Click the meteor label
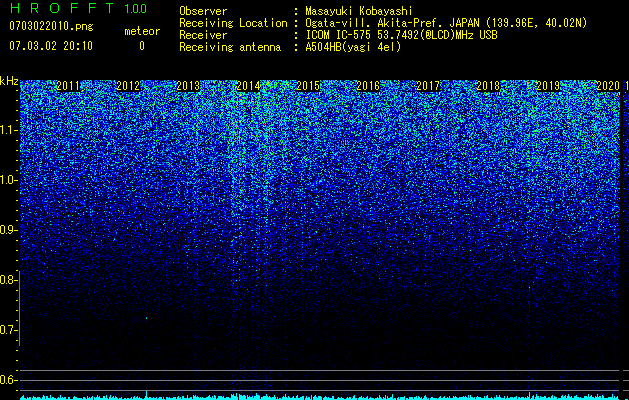This screenshot has height=400, width=629. pos(142,31)
